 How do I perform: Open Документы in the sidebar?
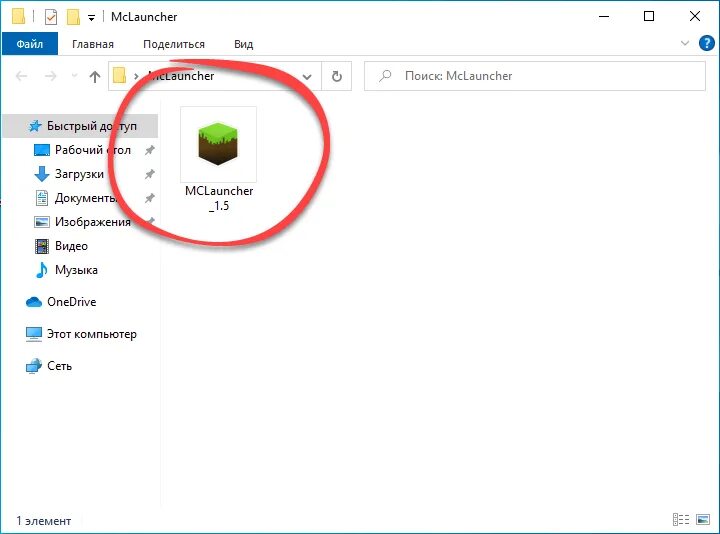click(x=85, y=198)
